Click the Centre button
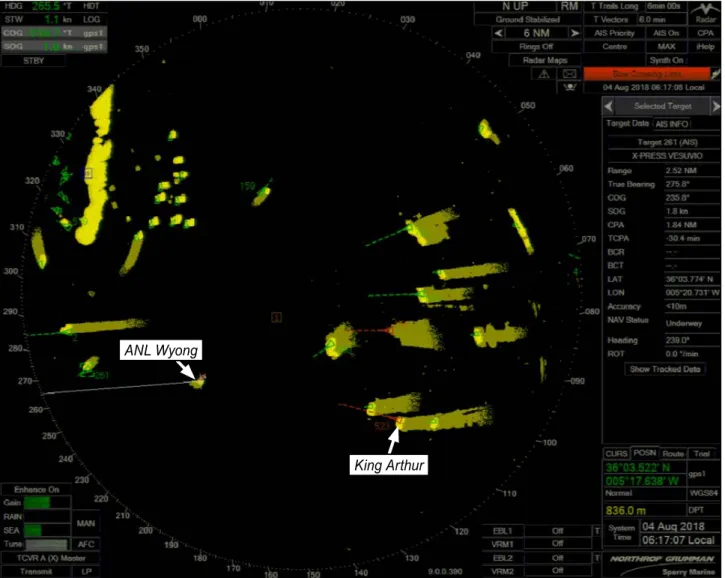 (614, 46)
